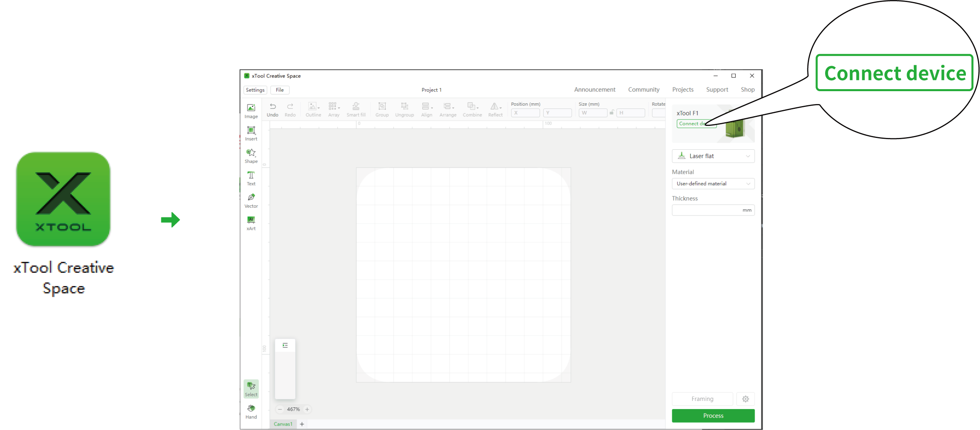Switch to the Hand tool
Screen dimensions: 980x430
click(251, 411)
